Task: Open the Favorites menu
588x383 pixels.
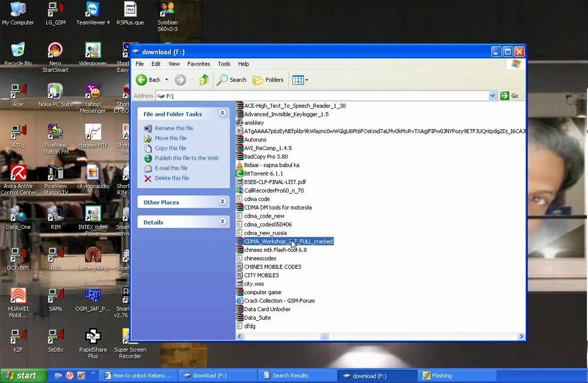Action: [x=199, y=64]
